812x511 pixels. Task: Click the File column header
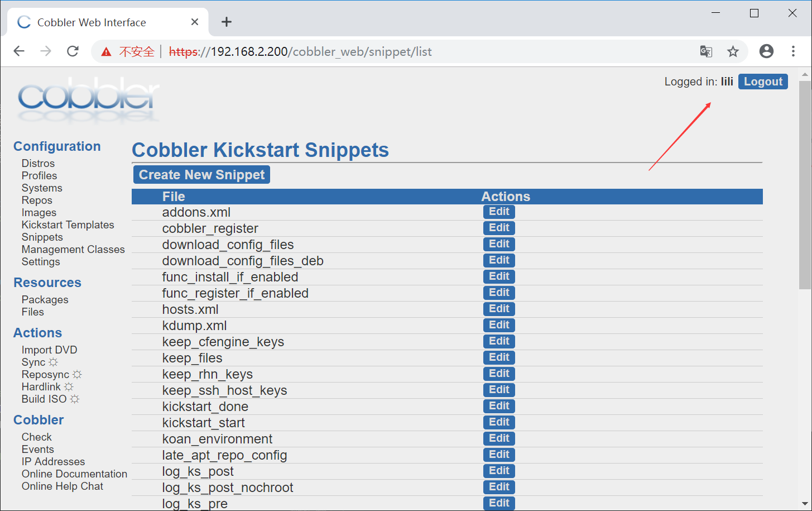(174, 197)
